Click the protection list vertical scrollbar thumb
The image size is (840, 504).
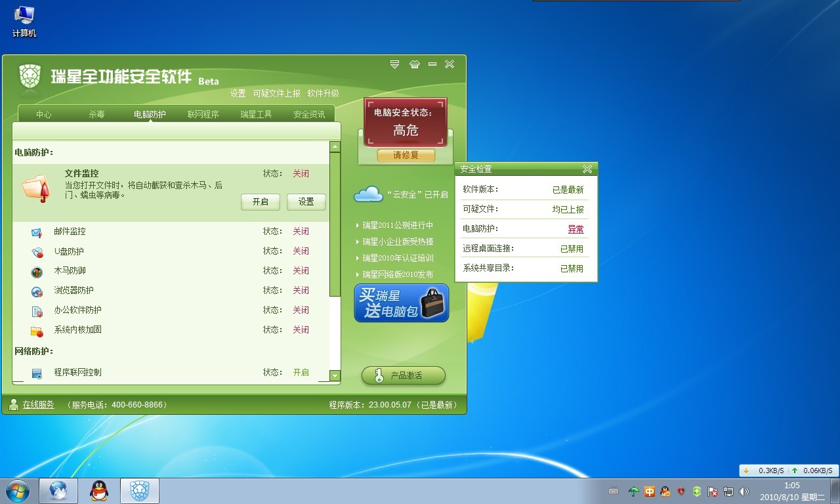coord(335,224)
